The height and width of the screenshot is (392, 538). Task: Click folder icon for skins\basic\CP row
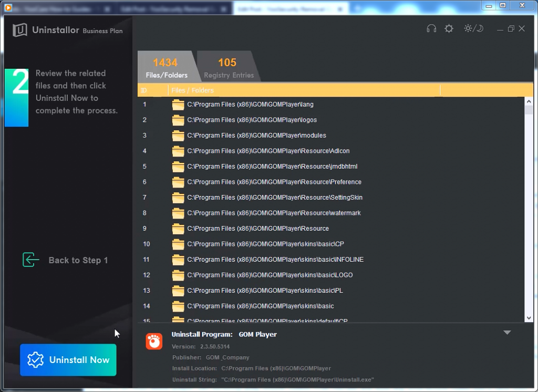tap(178, 244)
